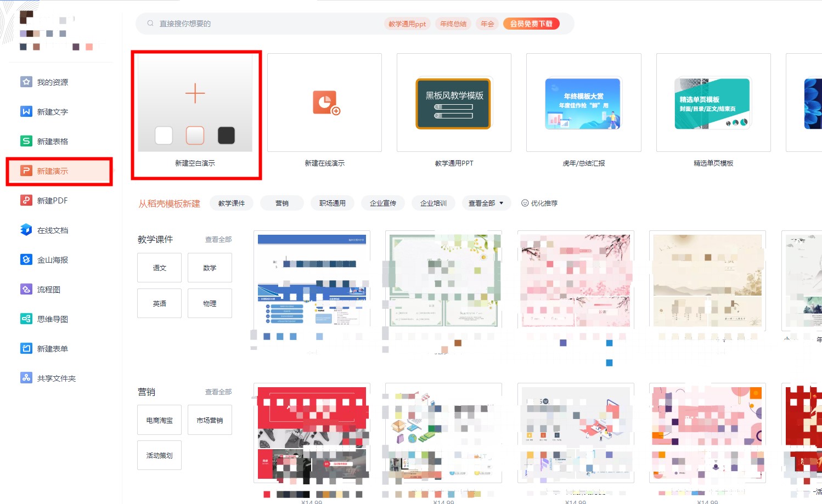The height and width of the screenshot is (504, 822).
Task: Click the 黑板风教学模版 template thumbnail
Action: coord(454,103)
